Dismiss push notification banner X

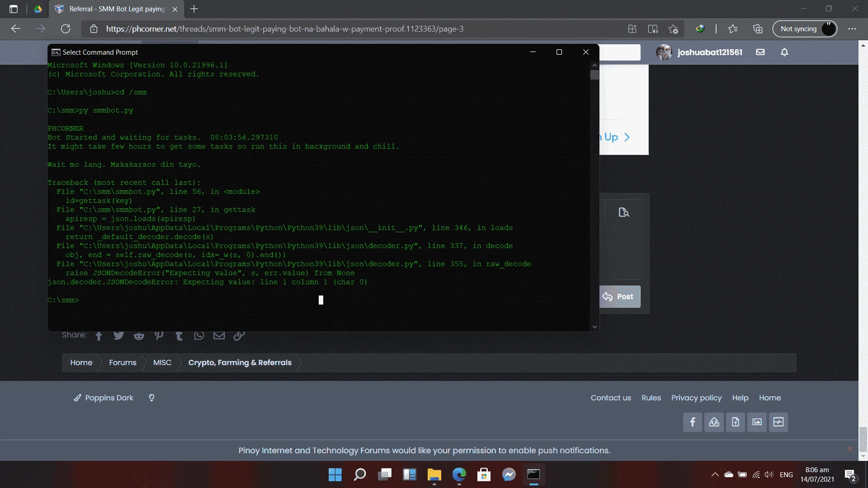tap(850, 449)
